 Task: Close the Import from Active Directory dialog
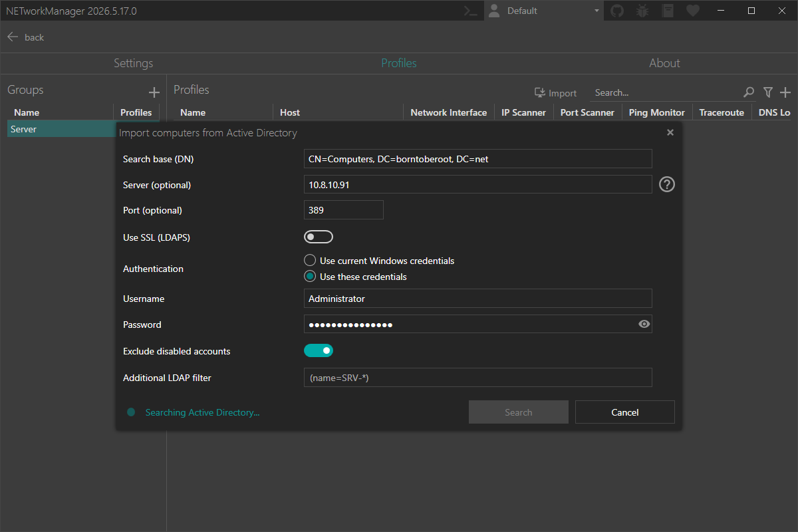pyautogui.click(x=670, y=132)
